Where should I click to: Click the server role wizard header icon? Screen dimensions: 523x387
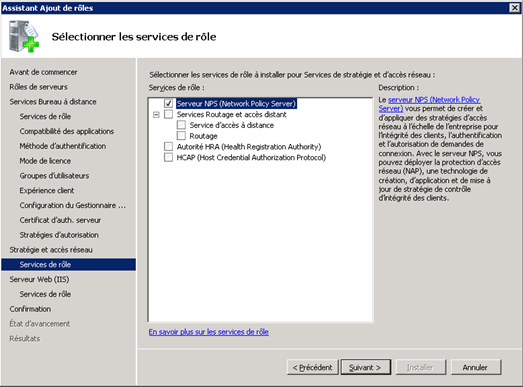coord(24,36)
